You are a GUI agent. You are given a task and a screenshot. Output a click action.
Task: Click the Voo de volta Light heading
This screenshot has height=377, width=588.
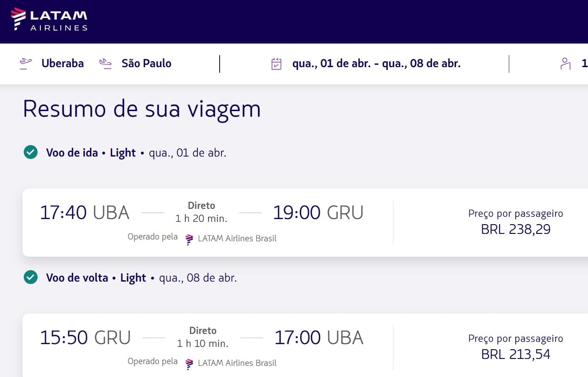(96, 278)
